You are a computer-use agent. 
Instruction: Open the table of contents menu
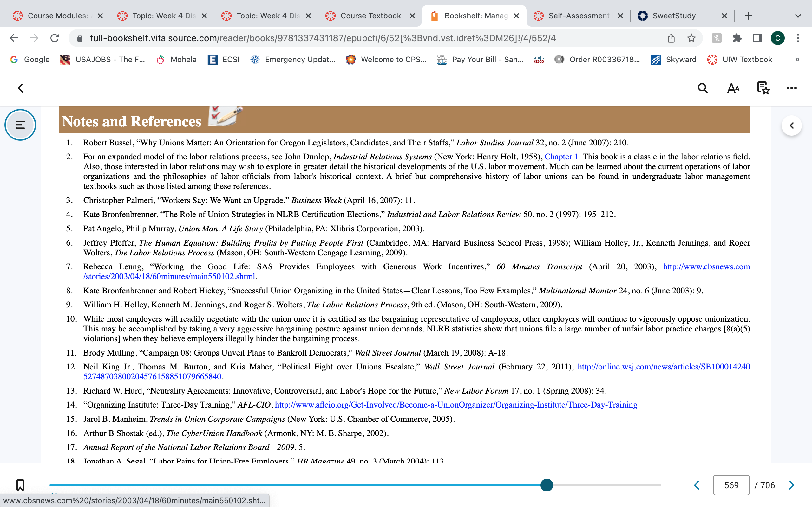click(x=20, y=125)
